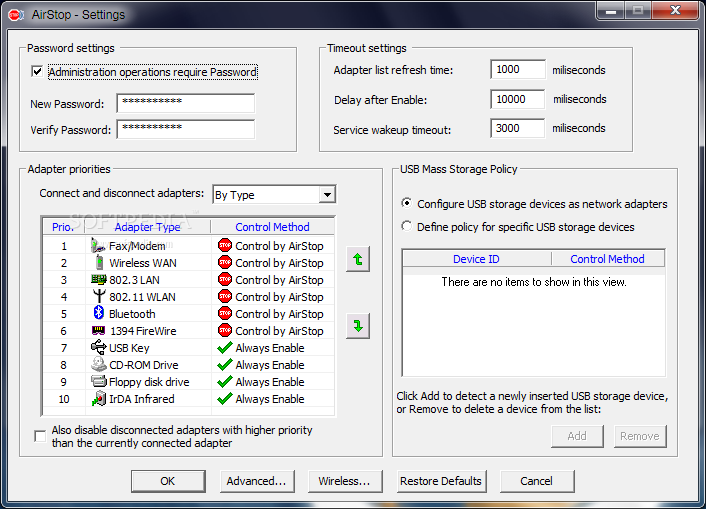
Task: Select the Floppy disk drive row text
Action: pos(149,382)
